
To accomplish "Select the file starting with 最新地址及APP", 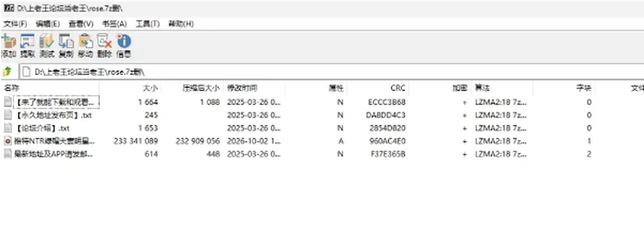I will 54,154.
